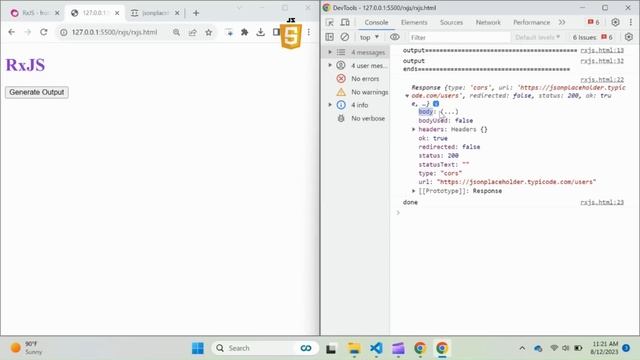Open source link rxjs.html:32
This screenshot has width=640, height=360.
pyautogui.click(x=602, y=61)
